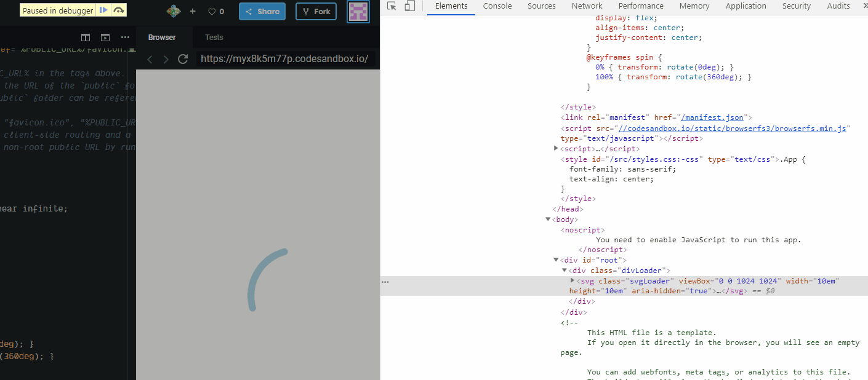Open the manifest.json link in Elements panel
Screen dimensions: 868x380
tap(712, 117)
